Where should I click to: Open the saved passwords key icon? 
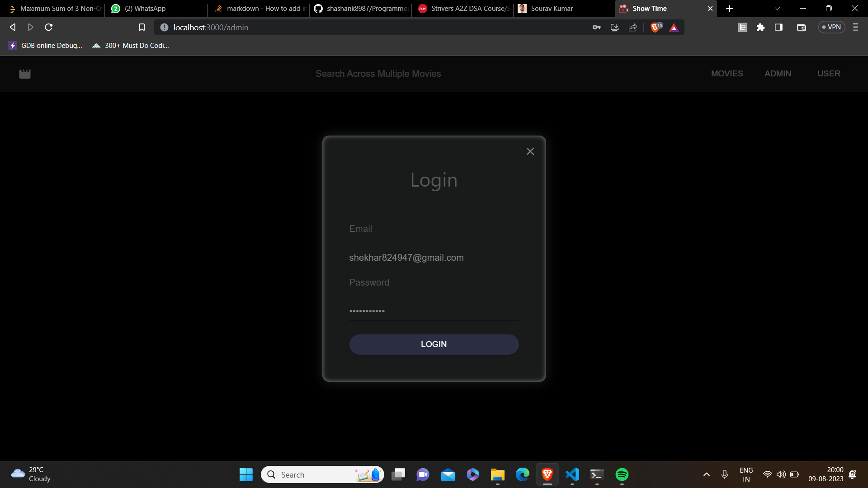pos(596,28)
